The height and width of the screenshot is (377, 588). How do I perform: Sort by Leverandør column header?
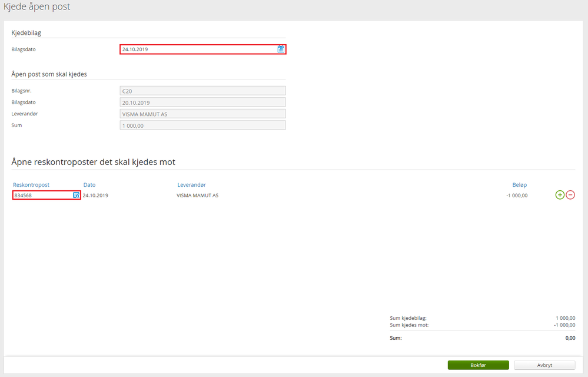coord(192,184)
